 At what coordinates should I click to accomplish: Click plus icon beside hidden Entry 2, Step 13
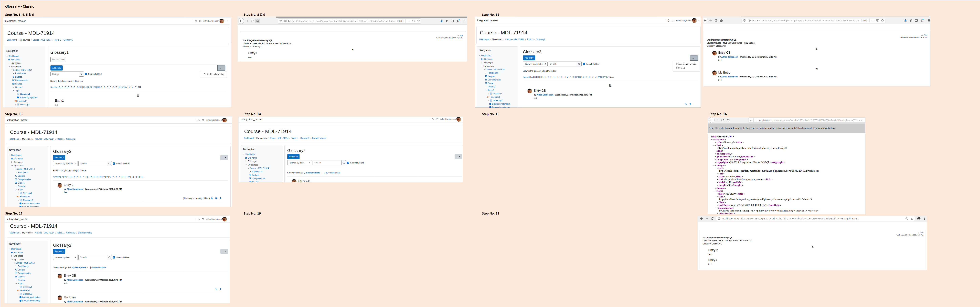point(220,198)
